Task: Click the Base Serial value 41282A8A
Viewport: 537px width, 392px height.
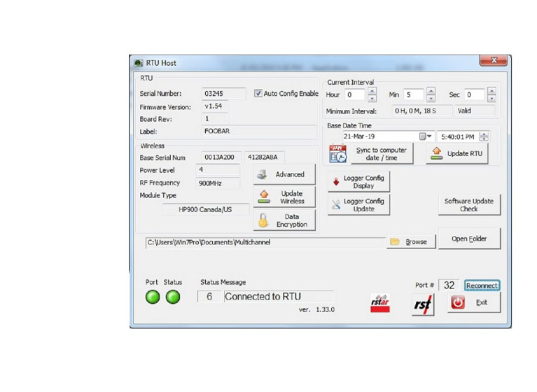Action: 264,157
